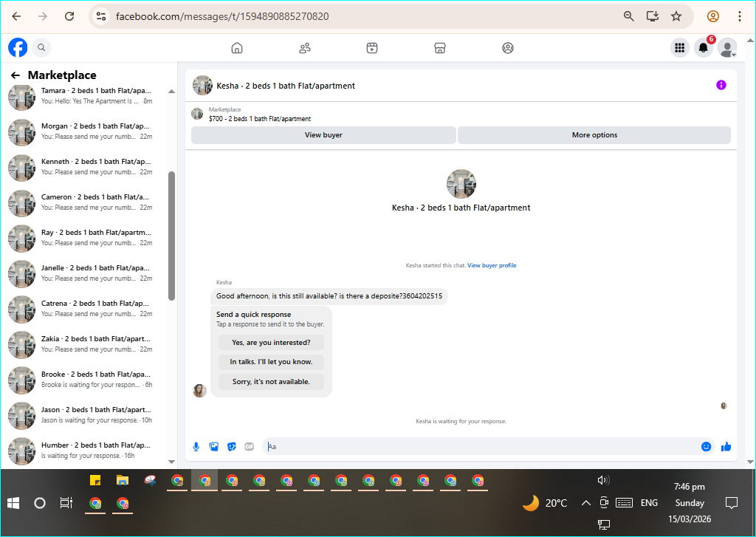Click Kesha's small profile picture by the message
Screen dimensions: 756x537
[199, 391]
